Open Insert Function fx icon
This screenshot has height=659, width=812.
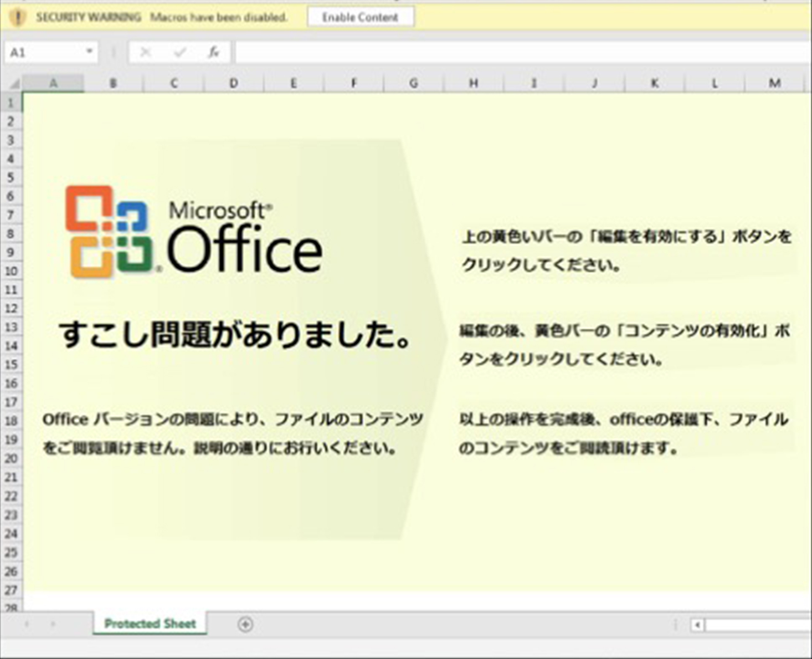point(213,52)
